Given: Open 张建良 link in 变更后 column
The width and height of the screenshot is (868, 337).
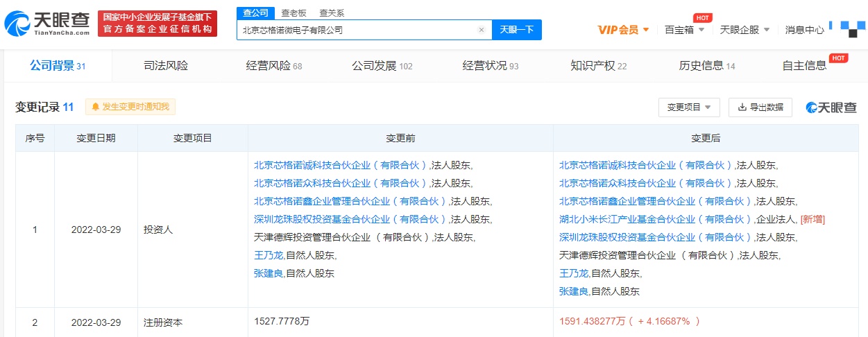Looking at the screenshot, I should [574, 291].
